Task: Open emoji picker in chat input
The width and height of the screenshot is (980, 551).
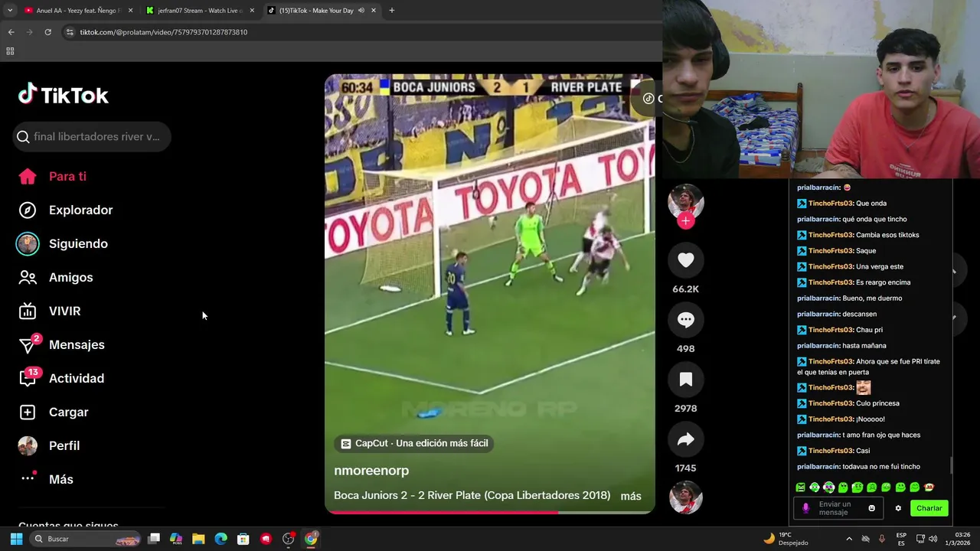Action: click(x=871, y=508)
